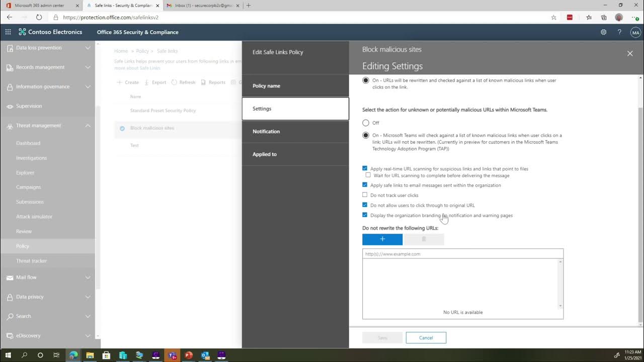Viewport: 644px width, 362px height.
Task: Open Investigations in sidebar
Action: click(x=31, y=158)
